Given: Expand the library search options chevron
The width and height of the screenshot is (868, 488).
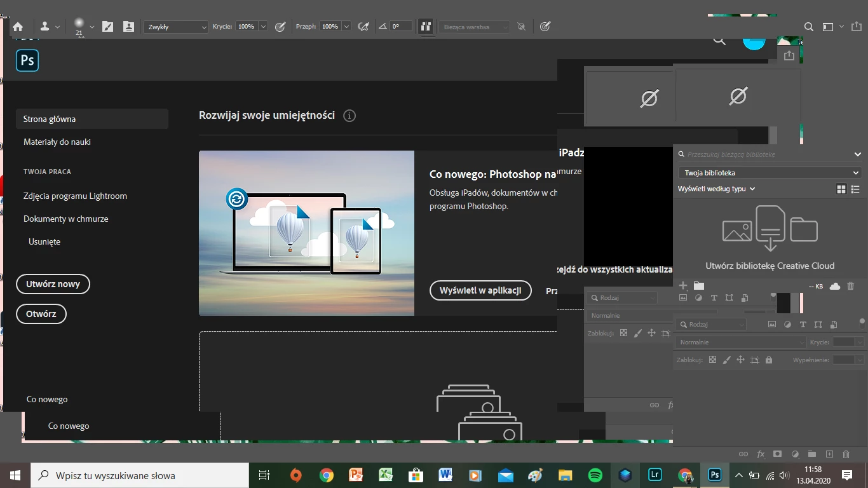Looking at the screenshot, I should 858,154.
